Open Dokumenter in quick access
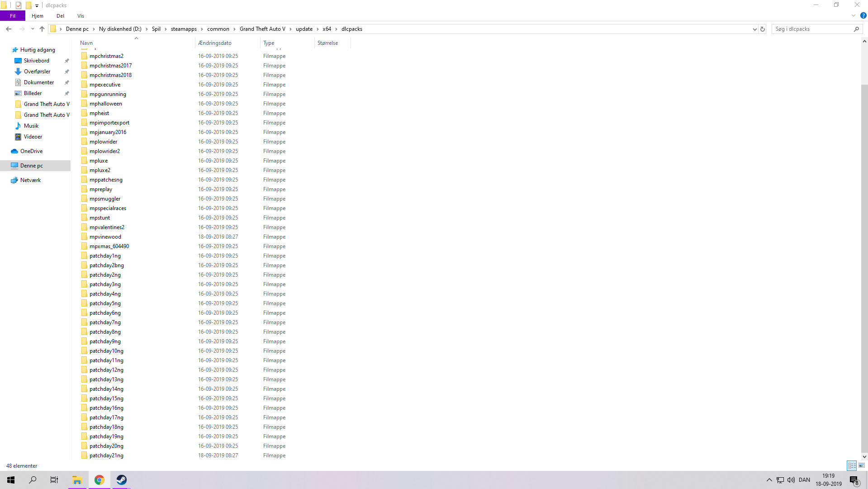Image resolution: width=868 pixels, height=489 pixels. 39,82
